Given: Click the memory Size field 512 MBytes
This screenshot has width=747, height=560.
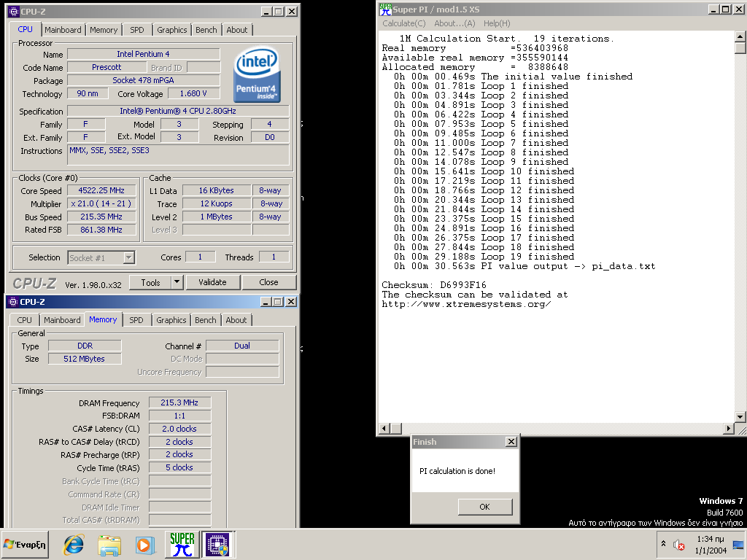Looking at the screenshot, I should tap(85, 359).
